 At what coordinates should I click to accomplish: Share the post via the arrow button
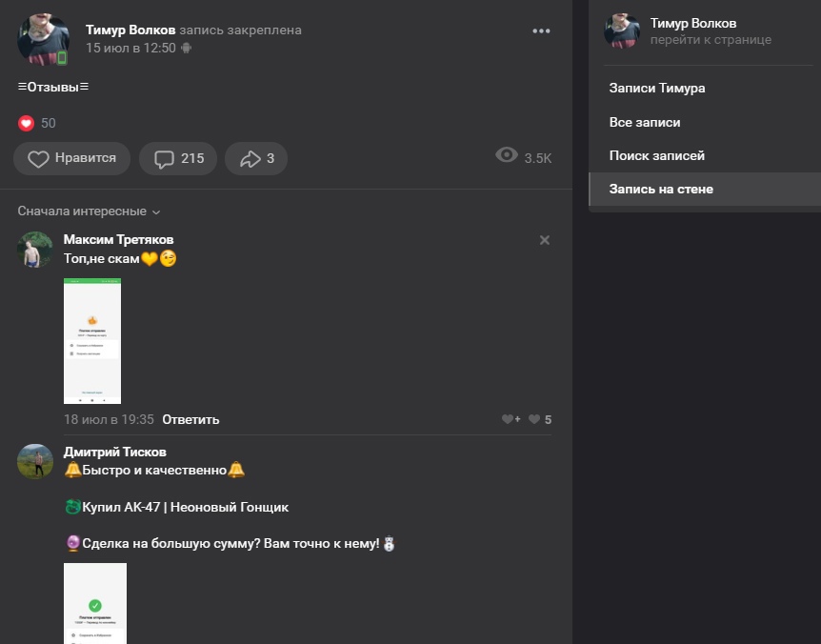coord(256,159)
